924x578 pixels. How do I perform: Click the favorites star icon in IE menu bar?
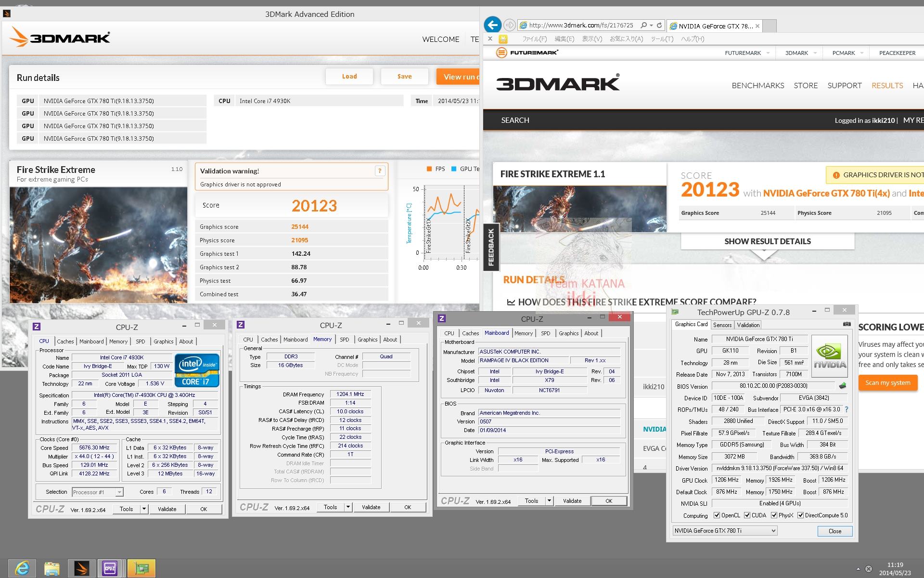(x=503, y=39)
